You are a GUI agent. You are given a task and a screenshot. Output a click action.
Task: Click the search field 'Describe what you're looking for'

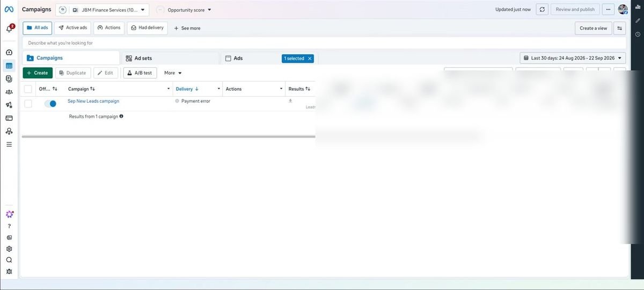[324, 43]
